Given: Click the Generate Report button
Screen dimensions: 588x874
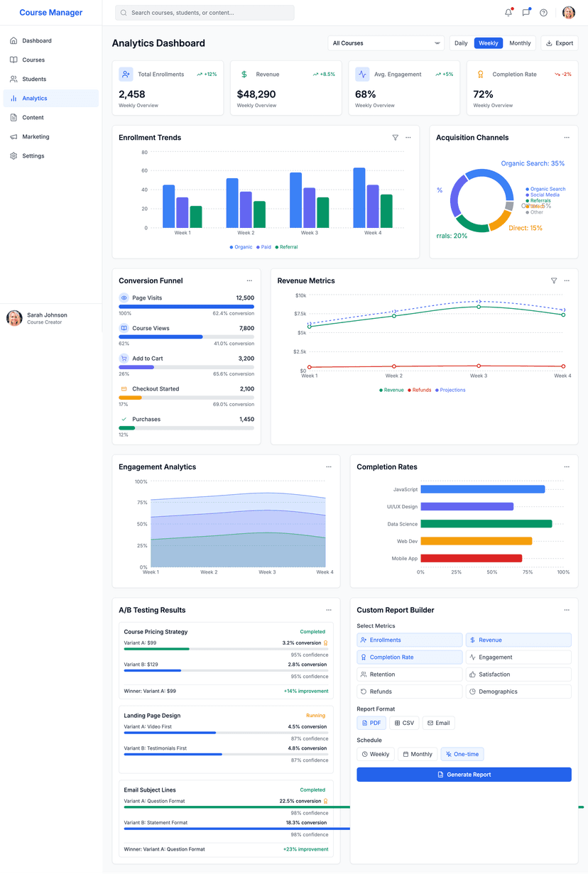Looking at the screenshot, I should pyautogui.click(x=464, y=774).
